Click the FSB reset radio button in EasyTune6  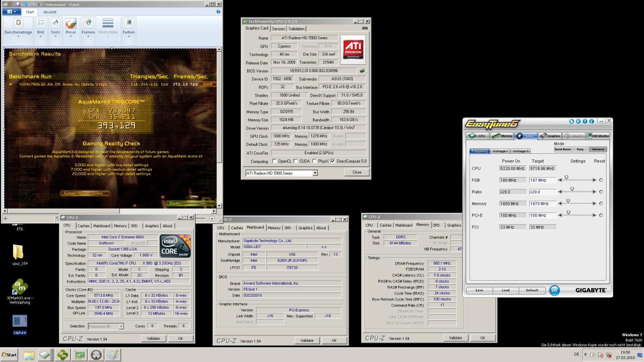pyautogui.click(x=601, y=180)
